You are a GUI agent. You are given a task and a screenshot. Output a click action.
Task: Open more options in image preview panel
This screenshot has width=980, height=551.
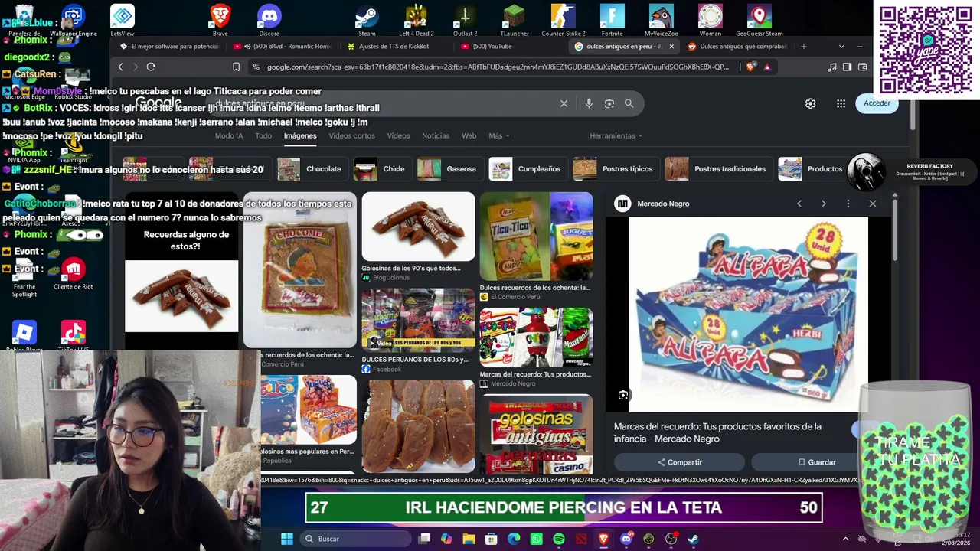848,204
